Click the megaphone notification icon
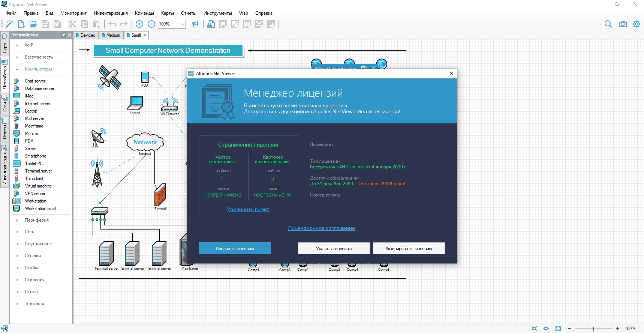Image resolution: width=644 pixels, height=333 pixels. [x=196, y=24]
